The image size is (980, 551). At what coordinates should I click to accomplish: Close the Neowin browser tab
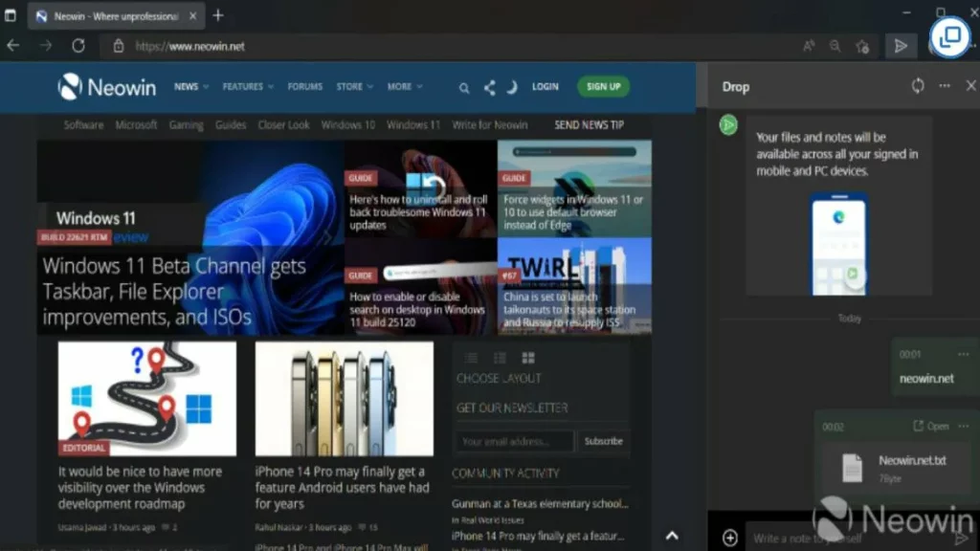click(x=192, y=16)
